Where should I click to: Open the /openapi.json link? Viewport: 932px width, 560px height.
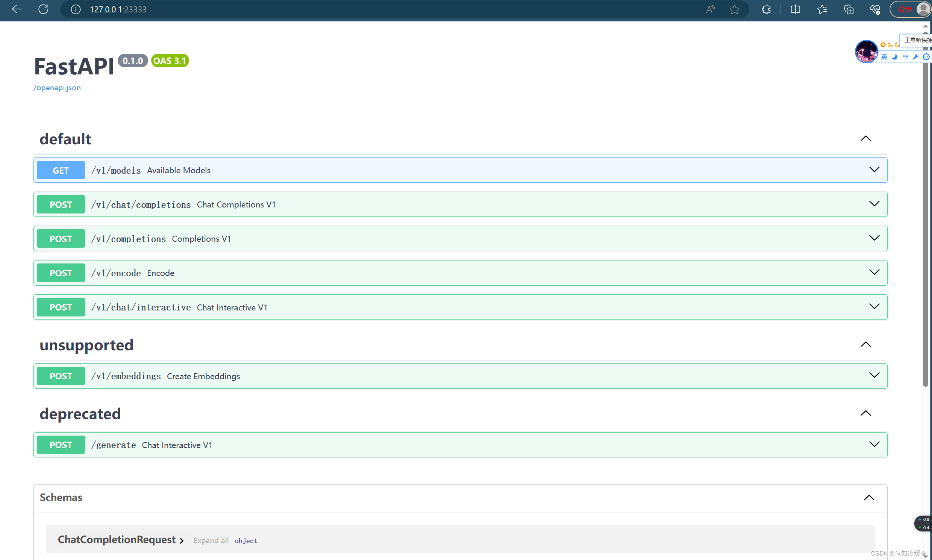[57, 88]
